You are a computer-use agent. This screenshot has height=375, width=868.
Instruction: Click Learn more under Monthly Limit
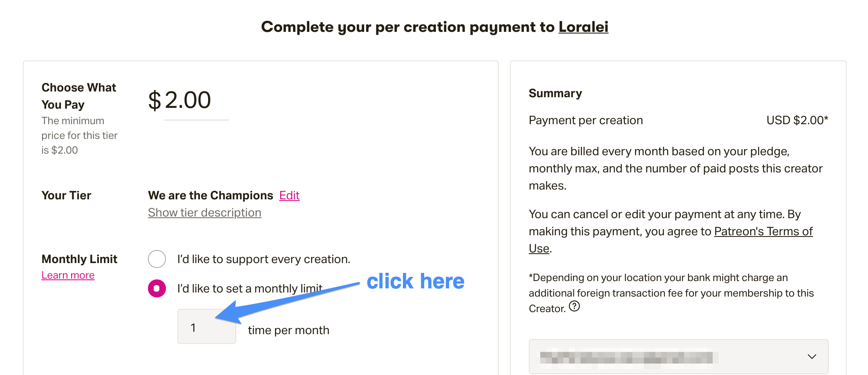point(68,275)
